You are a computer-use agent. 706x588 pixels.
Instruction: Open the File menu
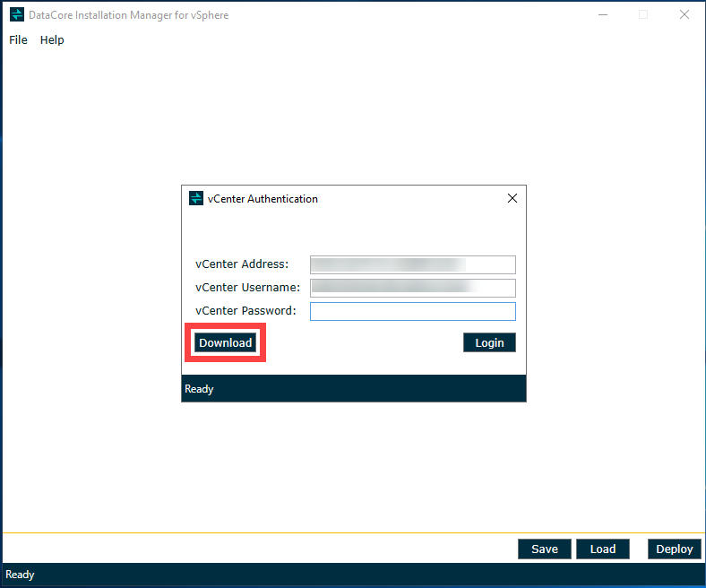click(18, 40)
